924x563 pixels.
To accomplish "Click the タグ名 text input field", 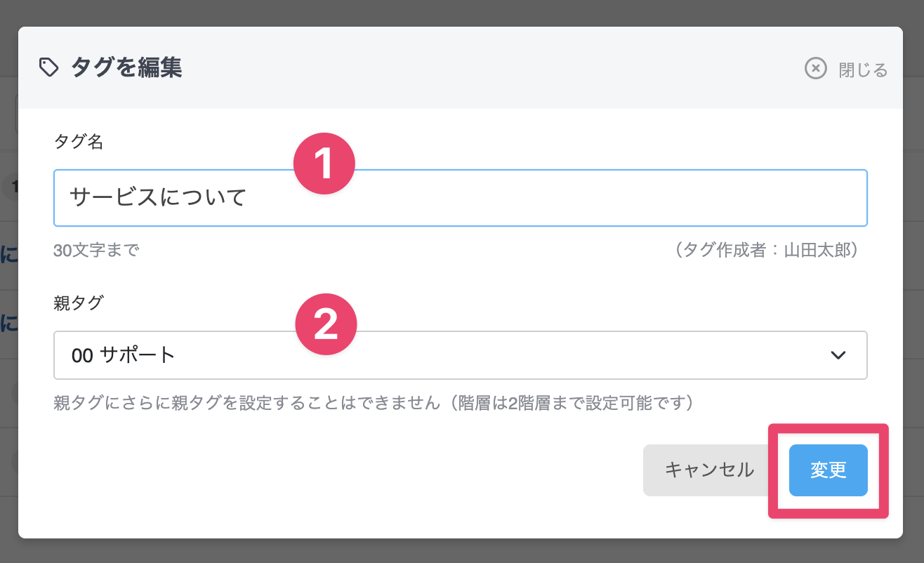I will (548, 198).
